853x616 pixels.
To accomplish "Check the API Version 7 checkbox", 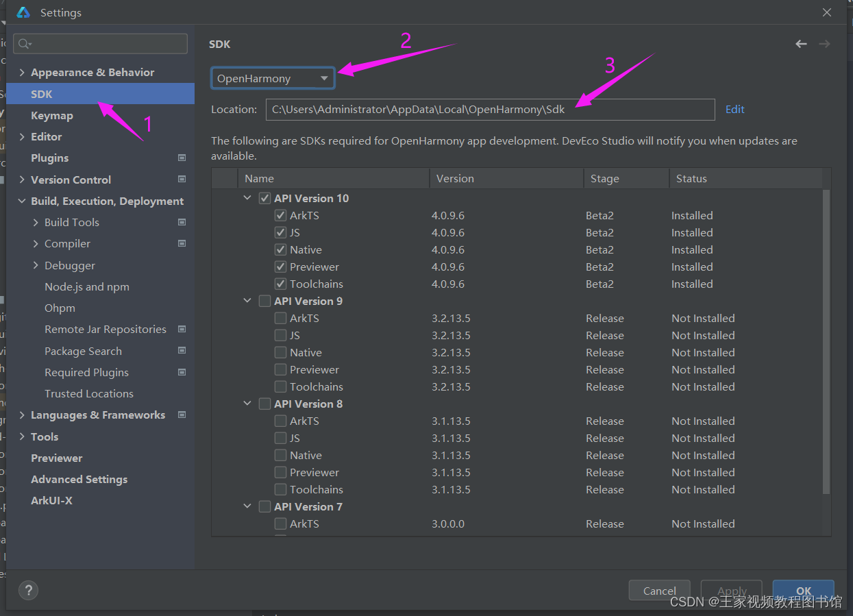I will (264, 506).
